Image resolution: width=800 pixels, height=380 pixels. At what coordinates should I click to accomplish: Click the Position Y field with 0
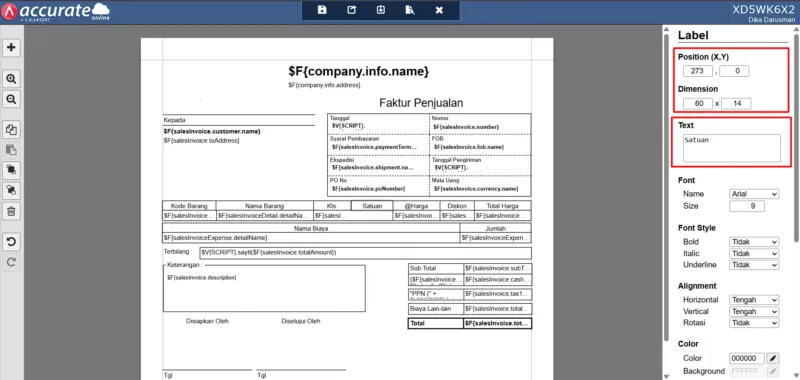pos(735,71)
